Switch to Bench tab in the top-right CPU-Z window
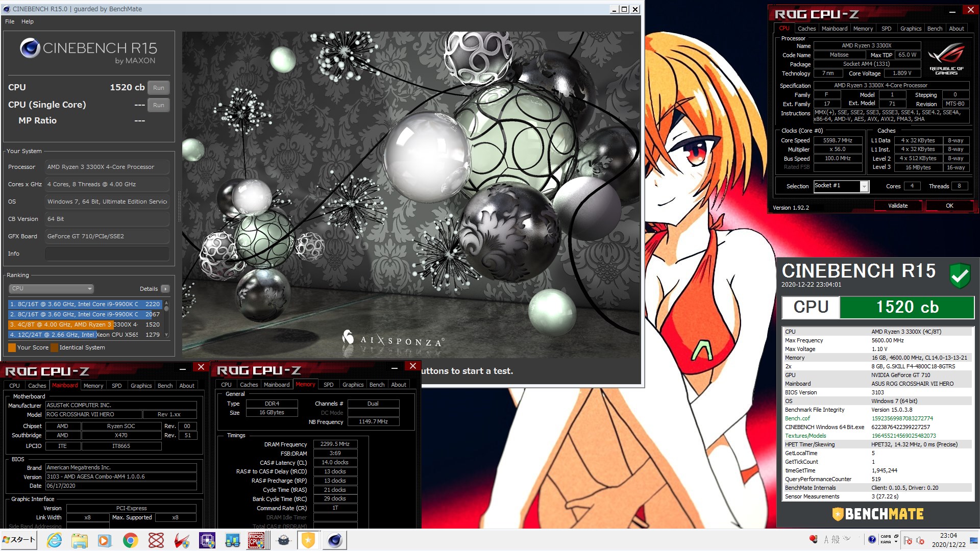980x551 pixels. click(x=935, y=29)
